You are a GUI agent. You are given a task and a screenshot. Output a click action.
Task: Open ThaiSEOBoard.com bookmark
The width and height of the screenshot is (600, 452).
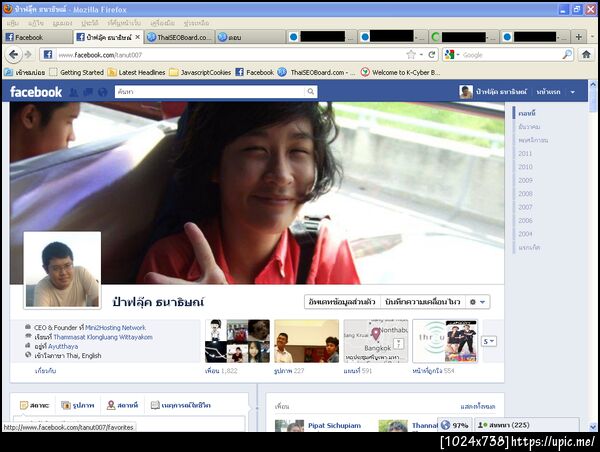[316, 72]
